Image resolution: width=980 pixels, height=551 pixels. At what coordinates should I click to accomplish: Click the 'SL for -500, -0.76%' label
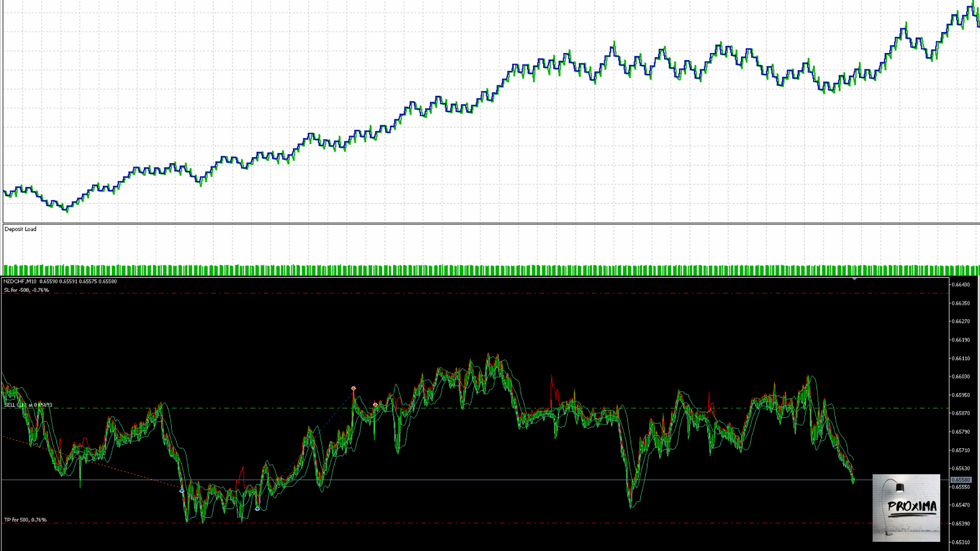tap(27, 290)
